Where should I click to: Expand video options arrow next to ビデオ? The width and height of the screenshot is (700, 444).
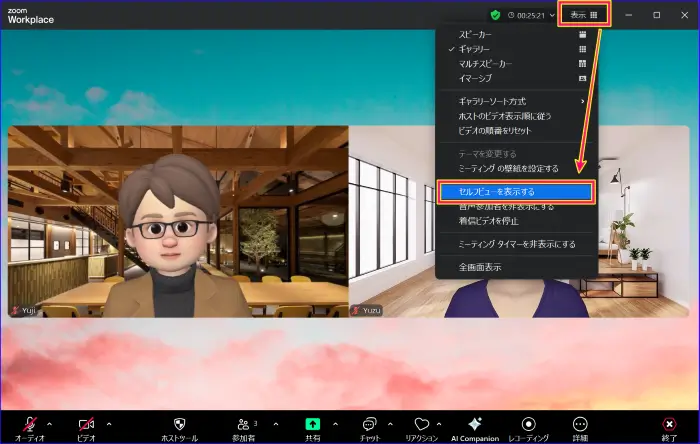(109, 423)
